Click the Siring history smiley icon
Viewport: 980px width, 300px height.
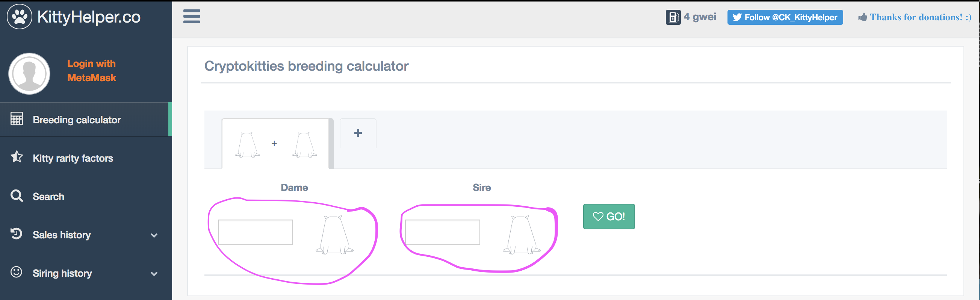[x=17, y=272]
